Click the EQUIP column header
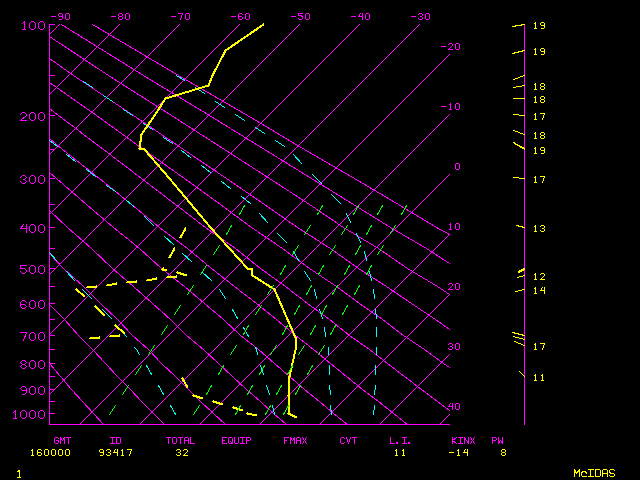640x480 pixels. click(237, 440)
